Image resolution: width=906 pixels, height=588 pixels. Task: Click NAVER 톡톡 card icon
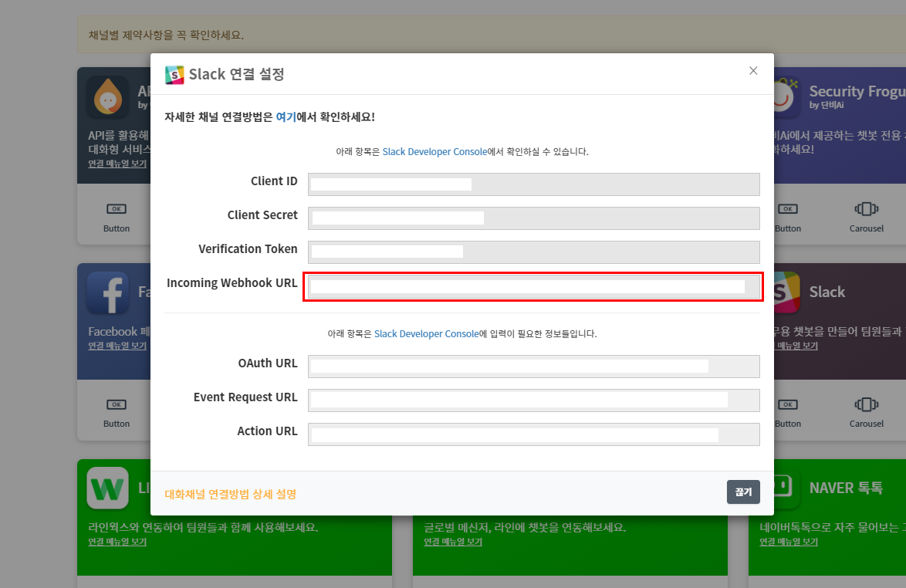point(787,488)
